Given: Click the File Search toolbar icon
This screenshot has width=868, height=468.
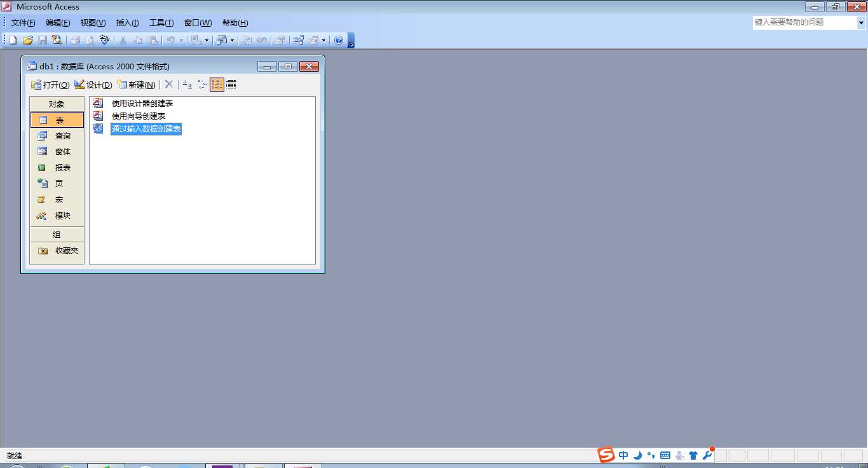Looking at the screenshot, I should 57,40.
